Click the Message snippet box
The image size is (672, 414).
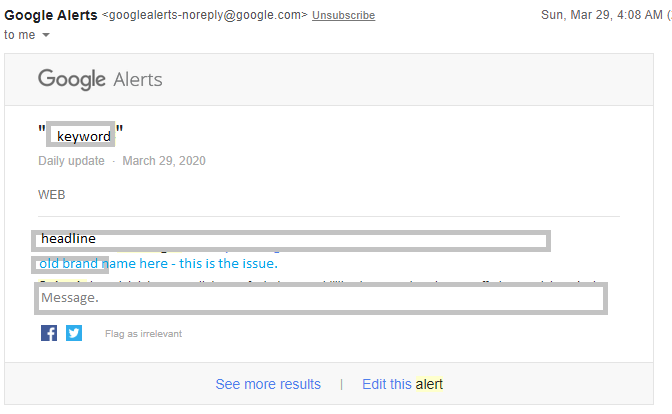(x=321, y=298)
